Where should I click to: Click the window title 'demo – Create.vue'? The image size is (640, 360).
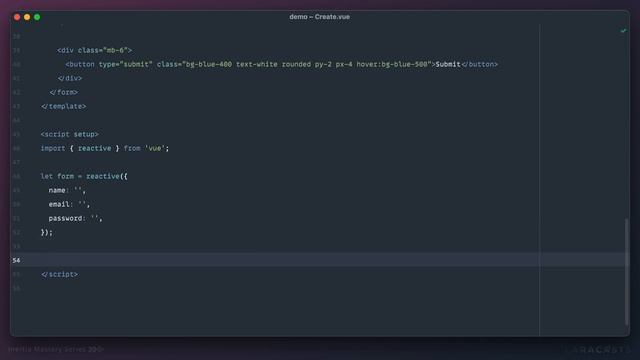coord(319,17)
